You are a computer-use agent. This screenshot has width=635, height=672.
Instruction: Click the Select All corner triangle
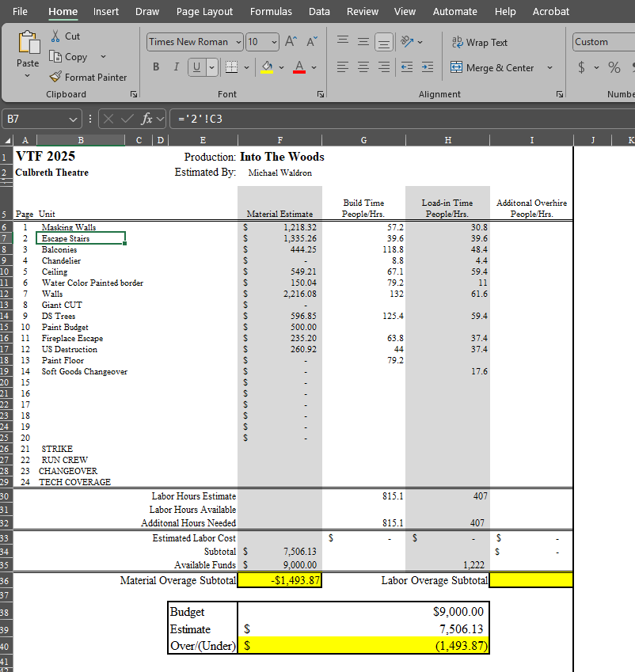click(x=7, y=140)
